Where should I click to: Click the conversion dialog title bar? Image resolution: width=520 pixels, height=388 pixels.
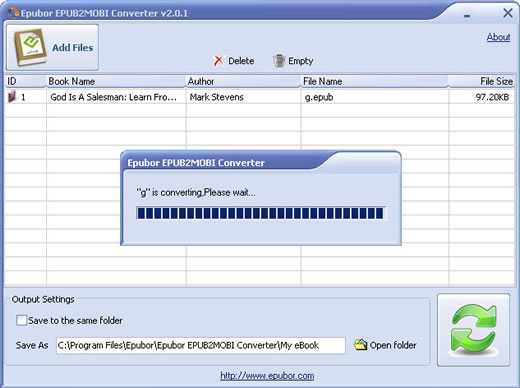coord(261,162)
